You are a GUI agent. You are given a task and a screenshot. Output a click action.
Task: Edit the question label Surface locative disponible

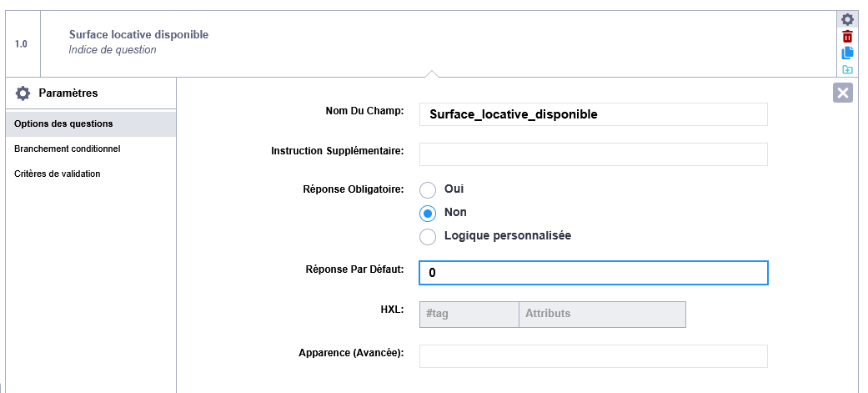tap(138, 34)
